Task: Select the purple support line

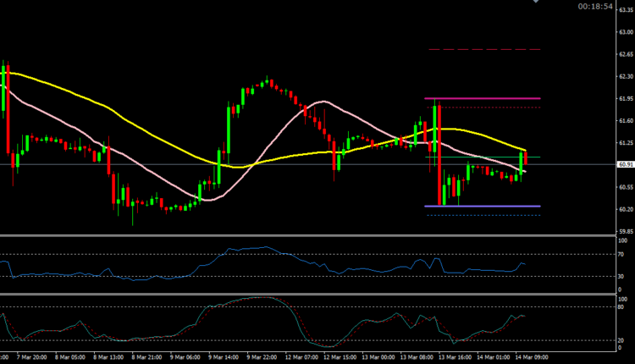Action: point(483,207)
